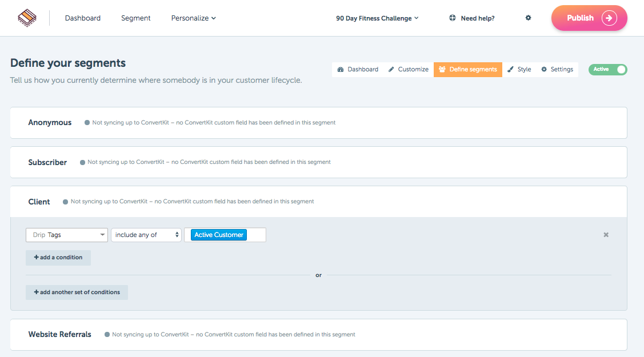The height and width of the screenshot is (357, 644).
Task: Open the Drip Tags field dropdown
Action: 66,235
